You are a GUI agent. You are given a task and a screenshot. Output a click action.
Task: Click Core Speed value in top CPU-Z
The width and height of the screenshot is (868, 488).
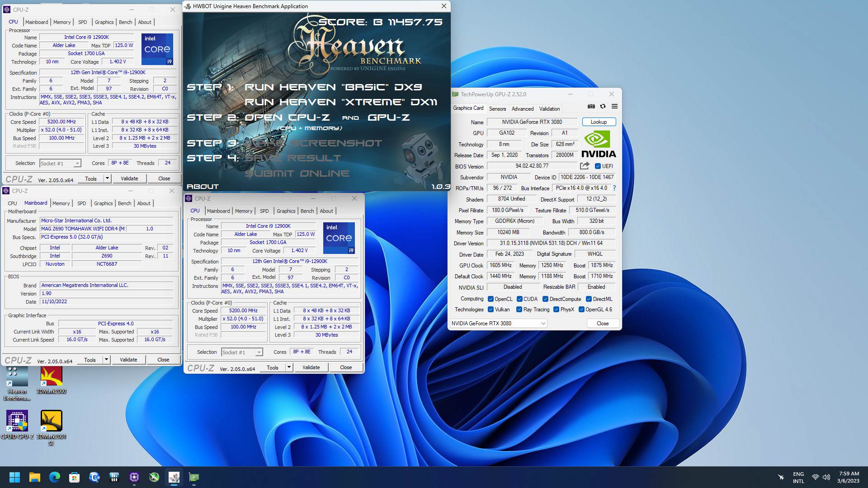(x=61, y=122)
